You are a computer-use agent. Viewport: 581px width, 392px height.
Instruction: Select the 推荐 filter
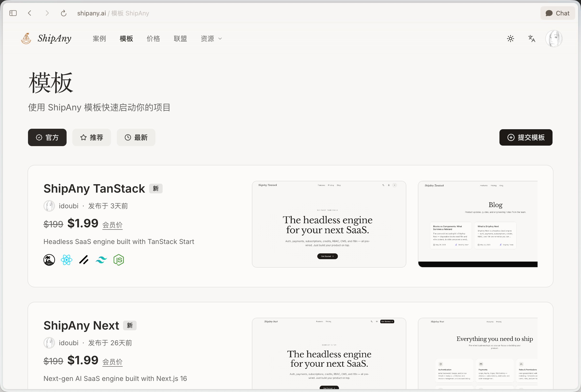pyautogui.click(x=92, y=137)
